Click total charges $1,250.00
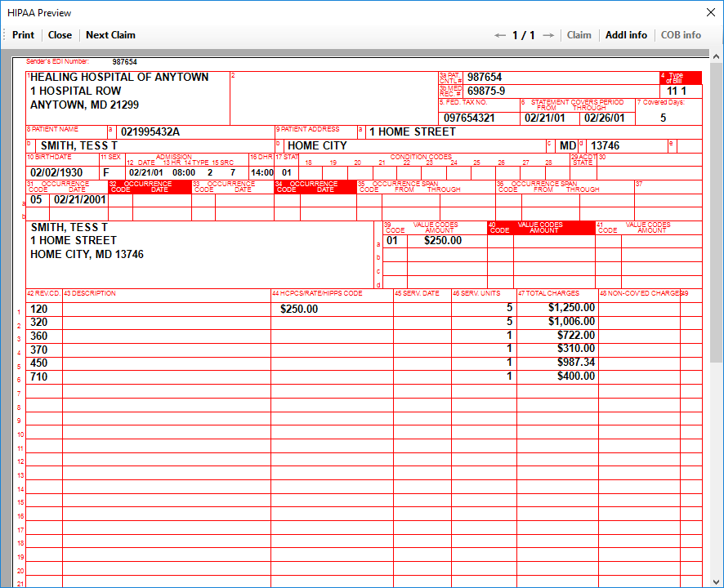Image resolution: width=724 pixels, height=588 pixels. point(572,307)
